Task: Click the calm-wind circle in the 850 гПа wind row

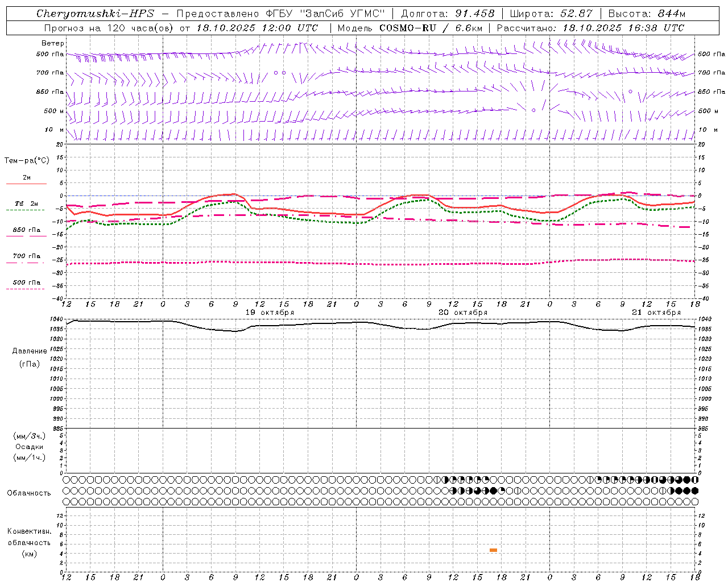Action: pyautogui.click(x=630, y=92)
